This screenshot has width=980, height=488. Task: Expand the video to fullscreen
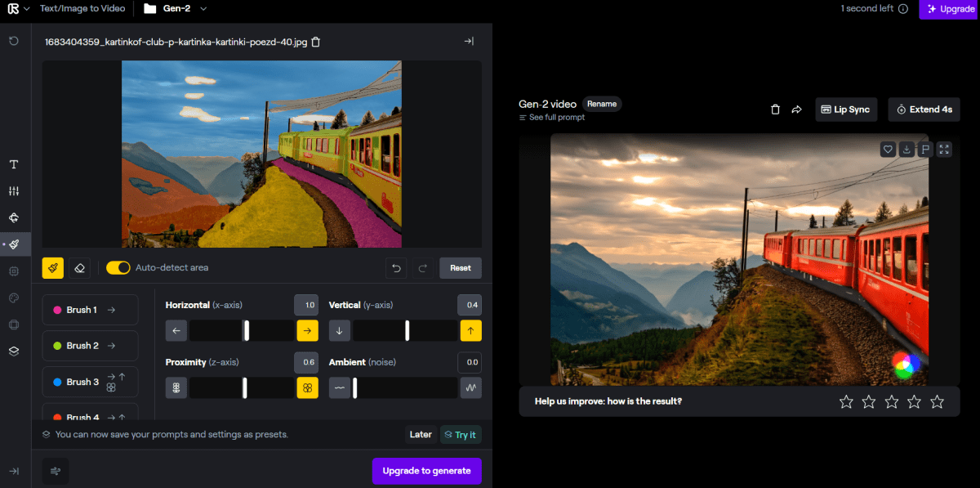[944, 150]
